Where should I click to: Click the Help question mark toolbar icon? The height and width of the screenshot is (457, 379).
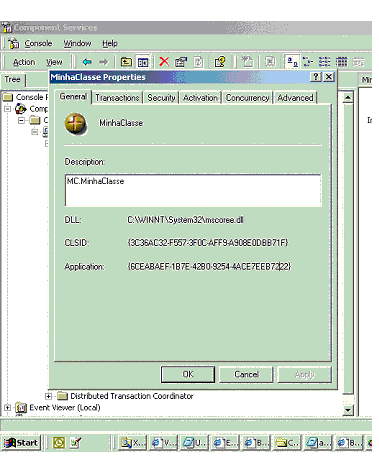(x=220, y=62)
